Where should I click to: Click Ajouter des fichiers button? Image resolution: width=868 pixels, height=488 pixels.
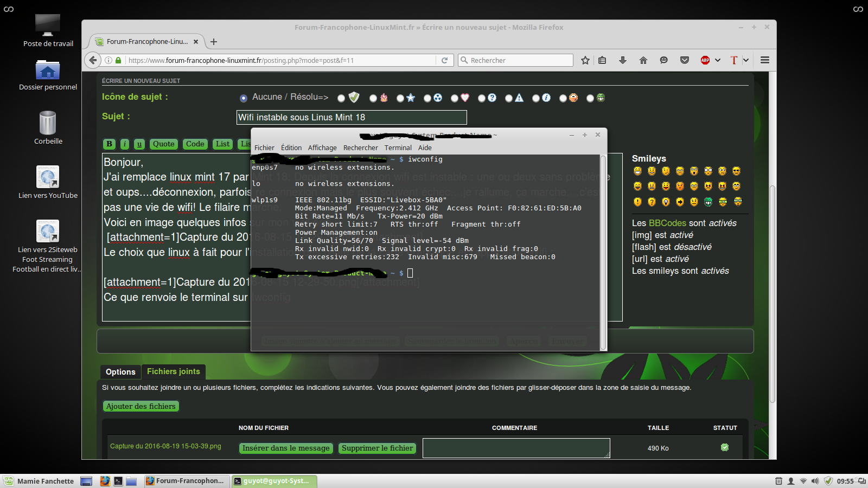click(x=141, y=406)
